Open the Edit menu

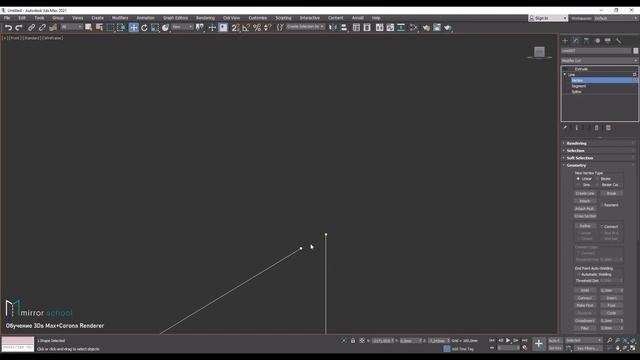[x=22, y=18]
